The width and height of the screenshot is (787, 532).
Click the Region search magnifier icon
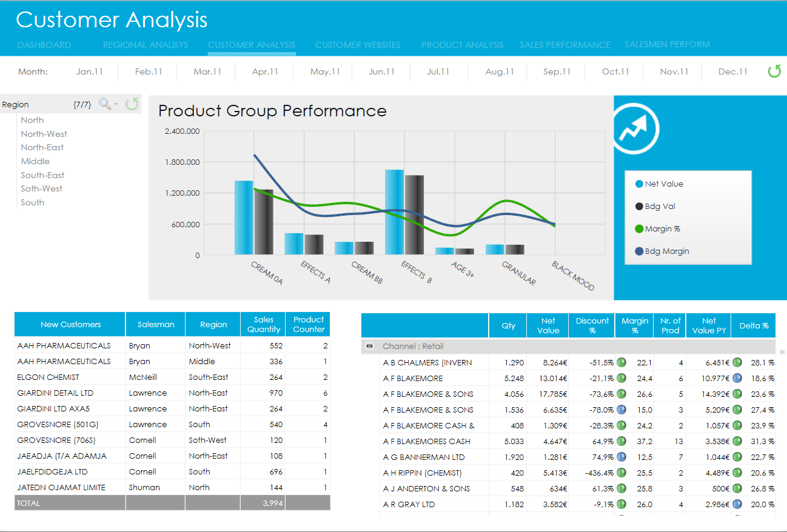click(105, 104)
